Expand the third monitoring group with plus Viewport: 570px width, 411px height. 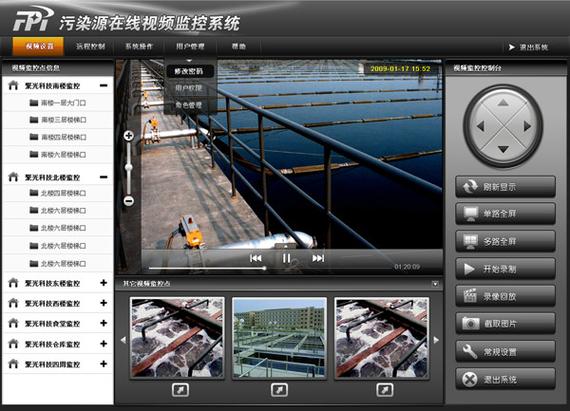coord(104,283)
